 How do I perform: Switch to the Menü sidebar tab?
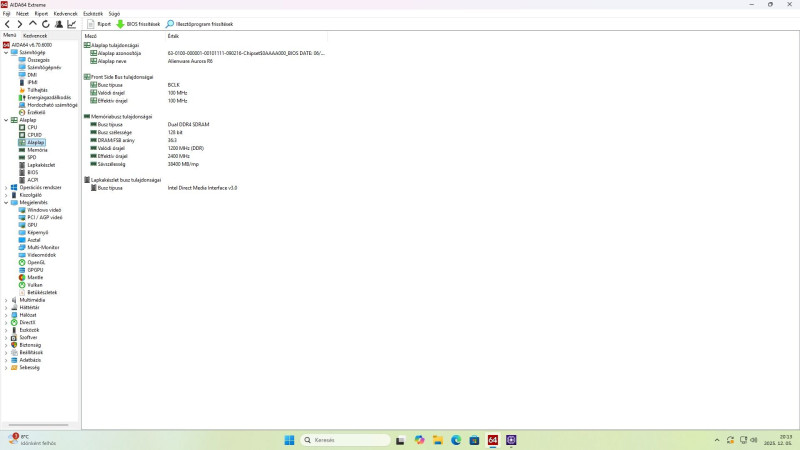pyautogui.click(x=10, y=35)
